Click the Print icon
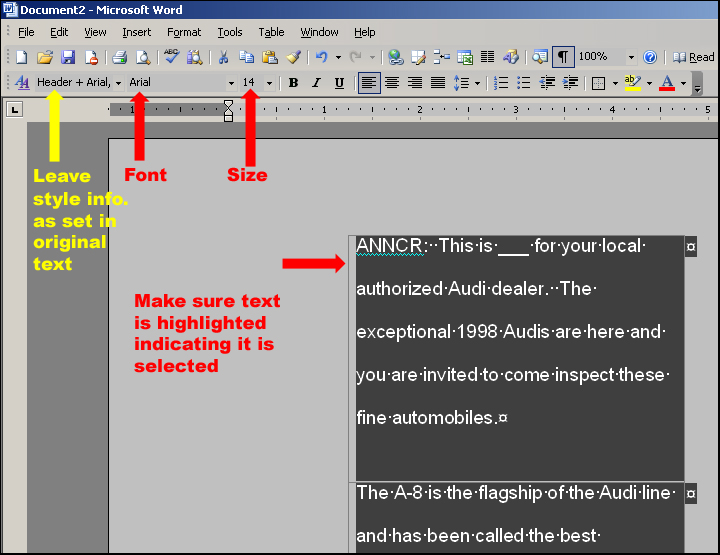The height and width of the screenshot is (555, 720). (x=120, y=58)
